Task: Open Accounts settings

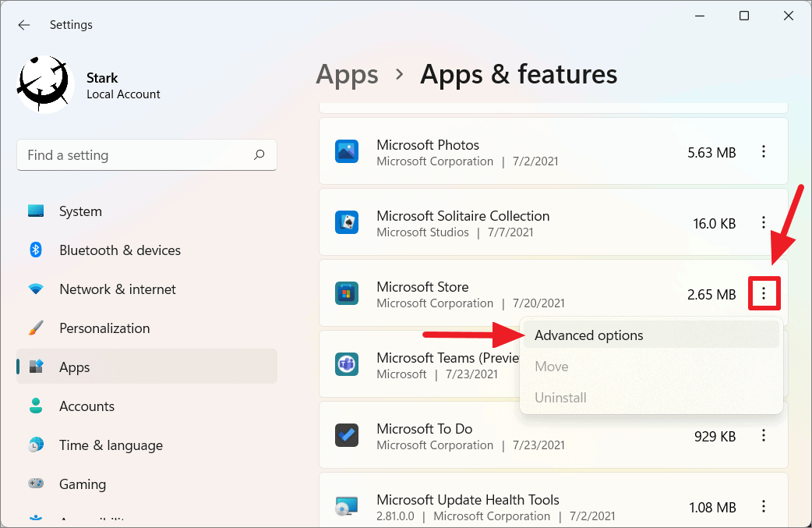Action: pos(86,406)
